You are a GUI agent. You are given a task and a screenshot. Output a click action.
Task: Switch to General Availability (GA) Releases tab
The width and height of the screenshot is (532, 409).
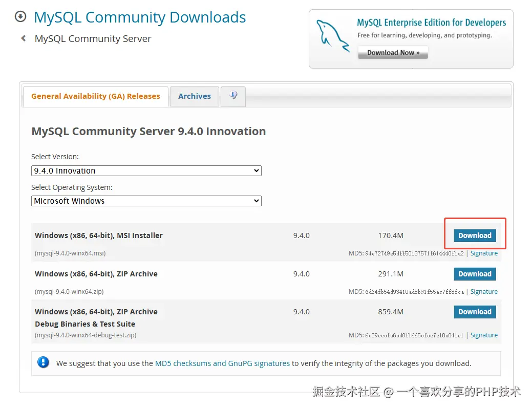95,96
